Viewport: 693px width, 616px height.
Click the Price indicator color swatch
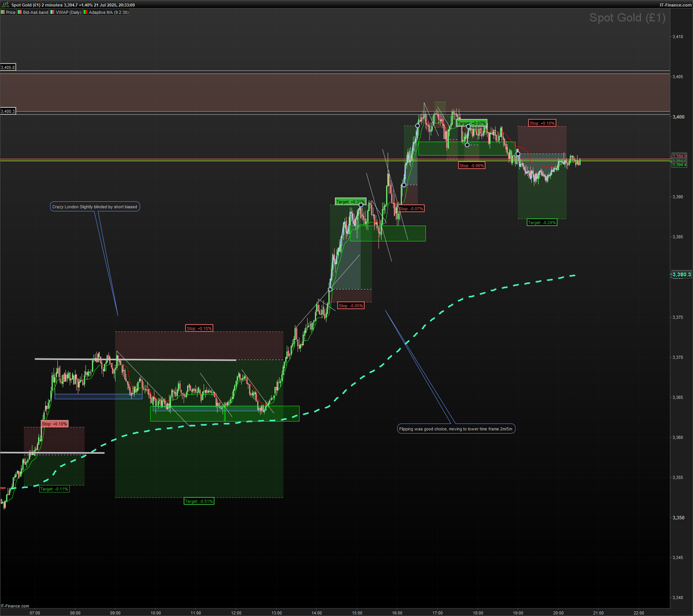click(3, 12)
